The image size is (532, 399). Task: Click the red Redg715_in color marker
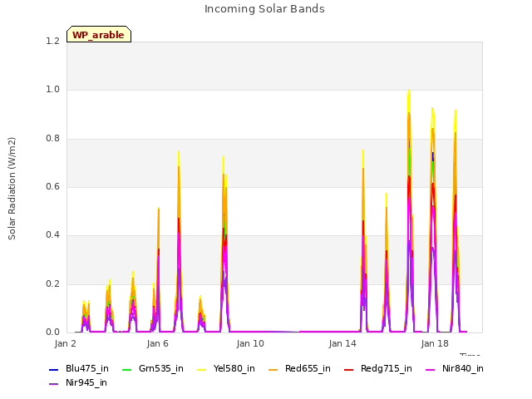[x=348, y=369]
